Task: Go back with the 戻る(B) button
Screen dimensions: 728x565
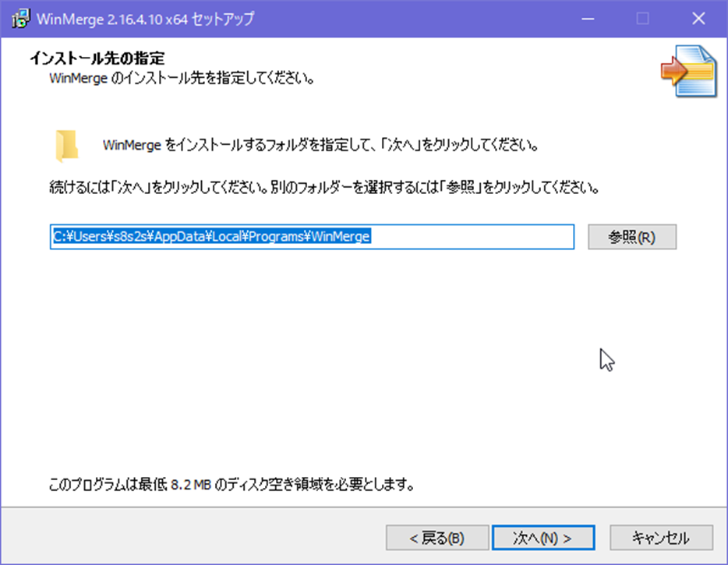Action: click(437, 538)
